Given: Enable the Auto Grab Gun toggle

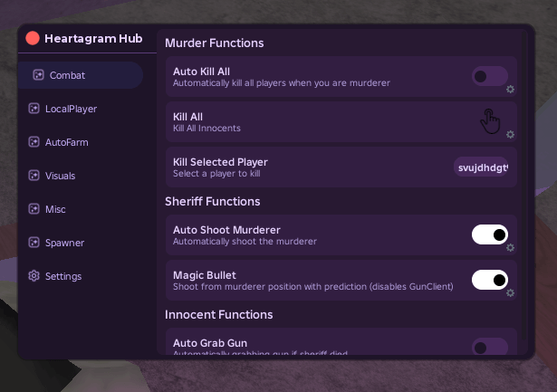Looking at the screenshot, I should click(x=490, y=346).
